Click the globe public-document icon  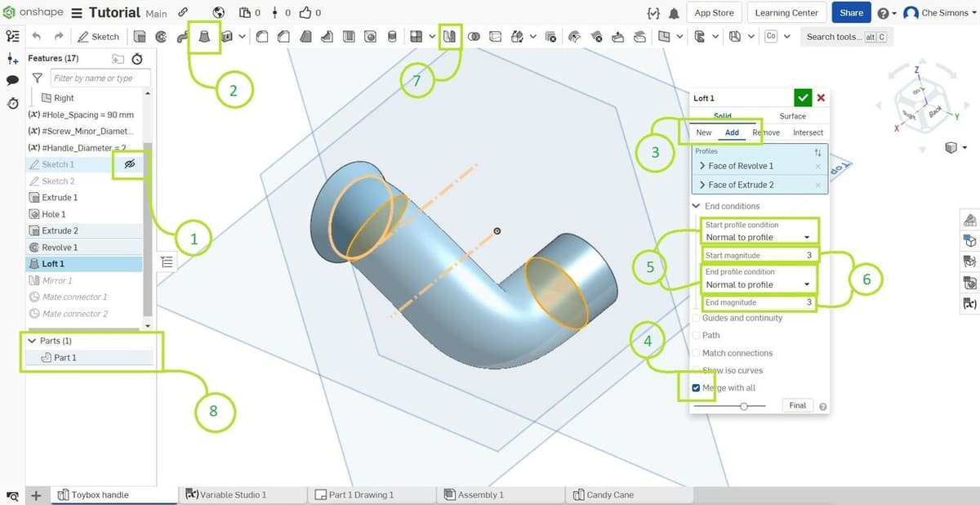coord(218,13)
